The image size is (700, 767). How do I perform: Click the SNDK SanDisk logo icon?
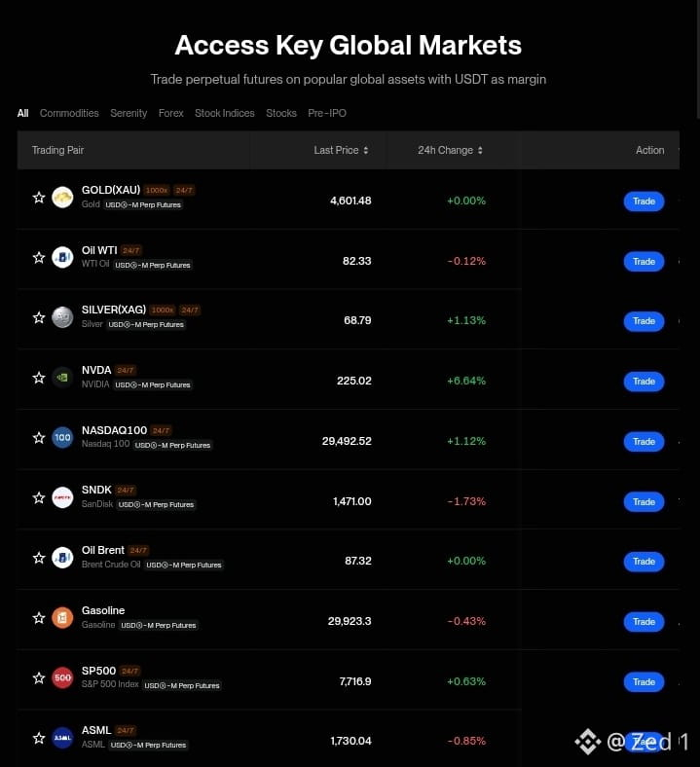(62, 497)
